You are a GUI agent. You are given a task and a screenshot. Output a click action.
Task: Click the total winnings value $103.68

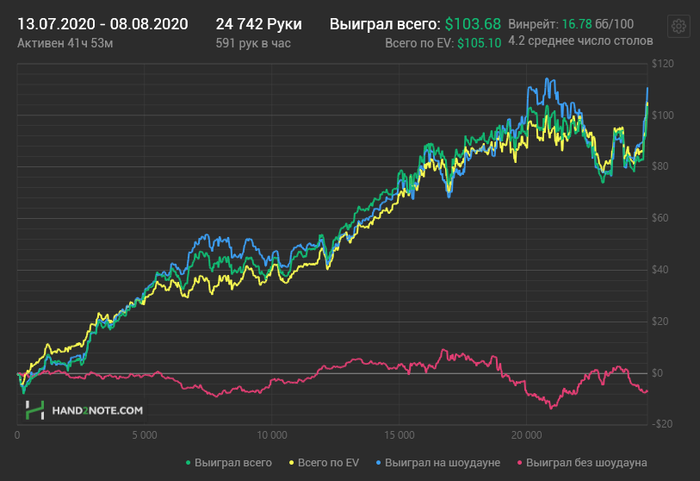click(x=473, y=24)
